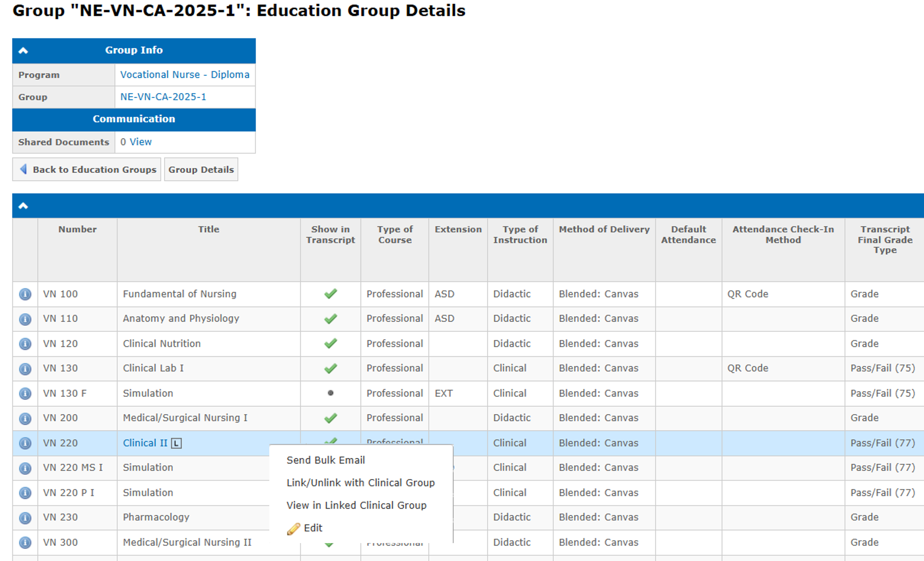Image resolution: width=924 pixels, height=561 pixels.
Task: Choose Edit with pencil icon
Action: click(x=312, y=528)
